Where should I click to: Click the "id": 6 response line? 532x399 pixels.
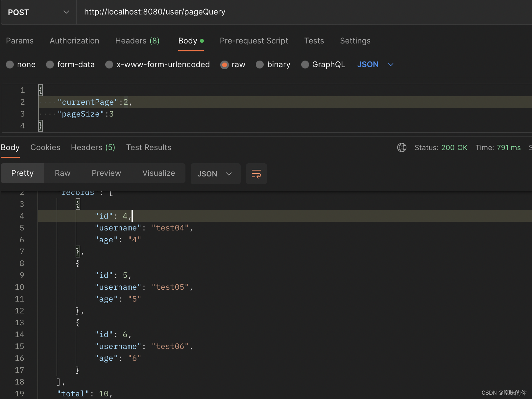pos(113,334)
